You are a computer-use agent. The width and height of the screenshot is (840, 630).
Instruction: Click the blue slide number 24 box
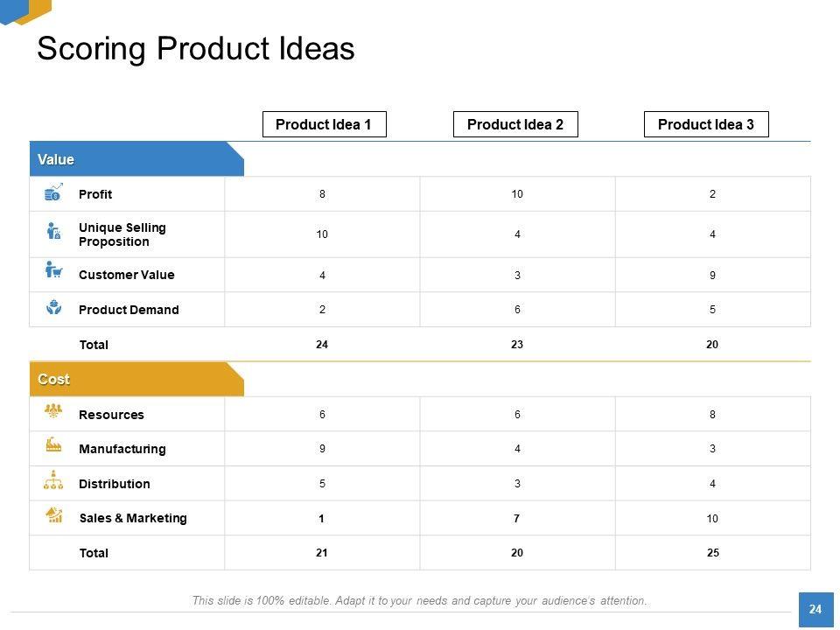tap(815, 609)
